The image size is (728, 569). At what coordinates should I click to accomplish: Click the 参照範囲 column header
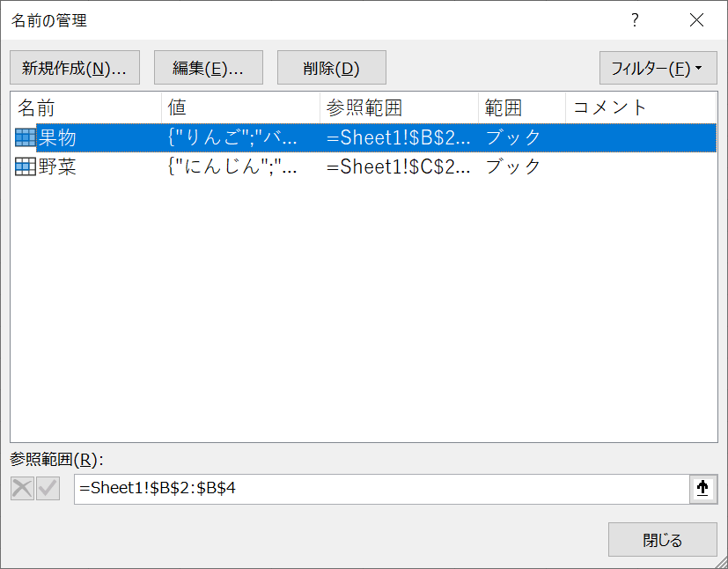point(399,107)
